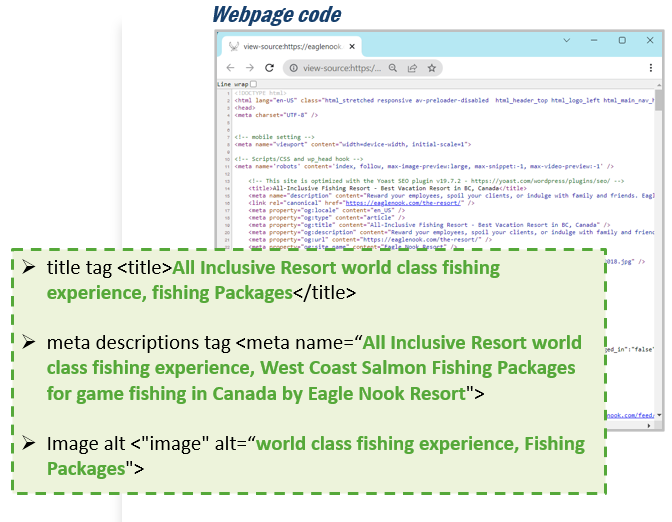
Task: Click the Yoast SEO plugin comment line
Action: 436,181
